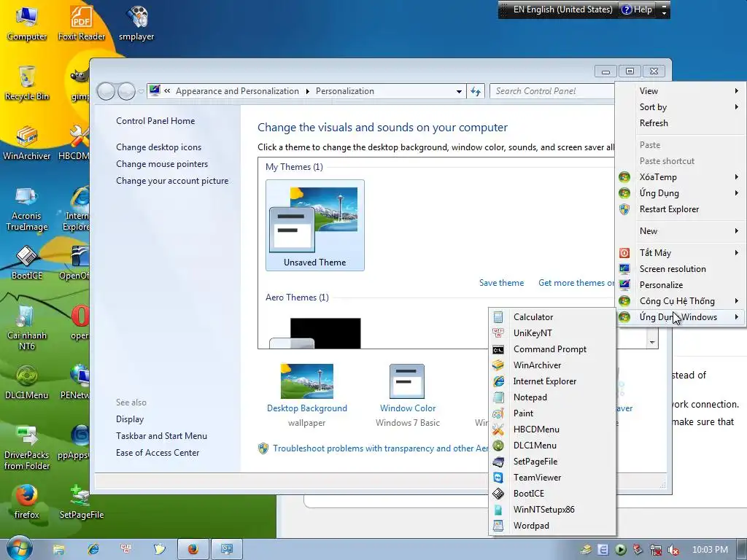Select the firefox desktop icon

point(27,502)
